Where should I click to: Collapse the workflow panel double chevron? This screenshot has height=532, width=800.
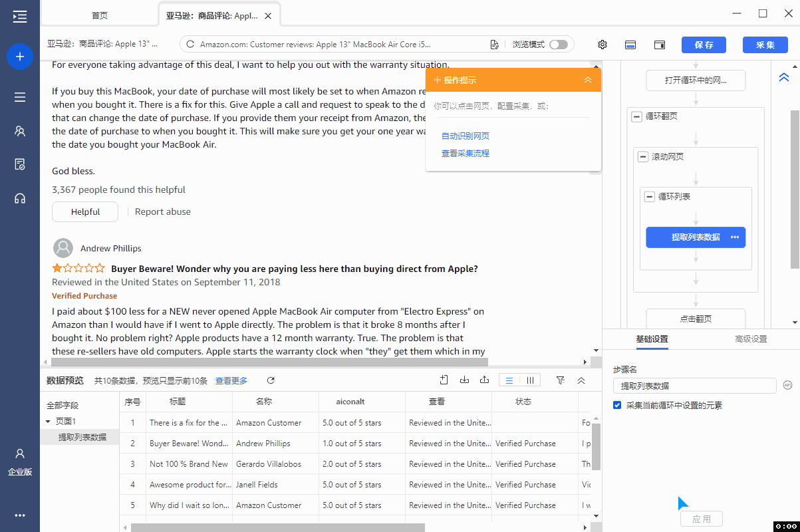(783, 77)
